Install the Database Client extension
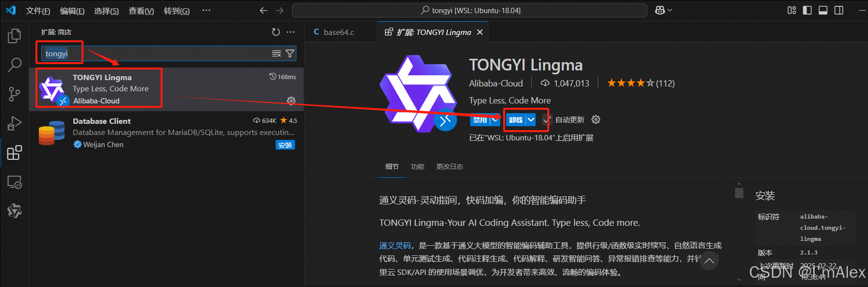 pyautogui.click(x=285, y=145)
